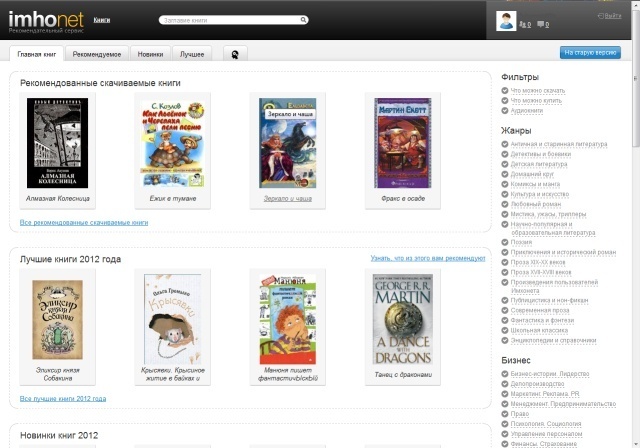The height and width of the screenshot is (448, 640).
Task: Toggle the Научно-популярная и образовательная литература genre
Action: tap(553, 228)
